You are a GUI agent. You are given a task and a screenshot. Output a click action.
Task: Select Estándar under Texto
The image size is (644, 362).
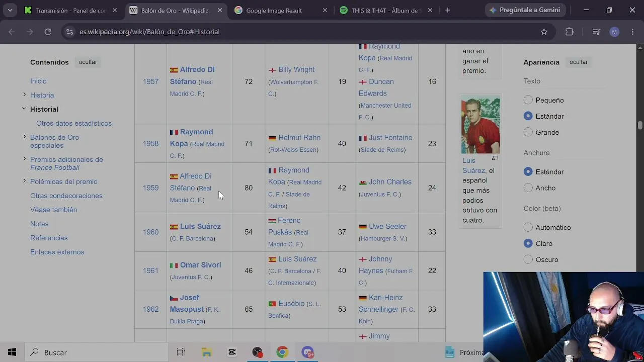tap(528, 116)
